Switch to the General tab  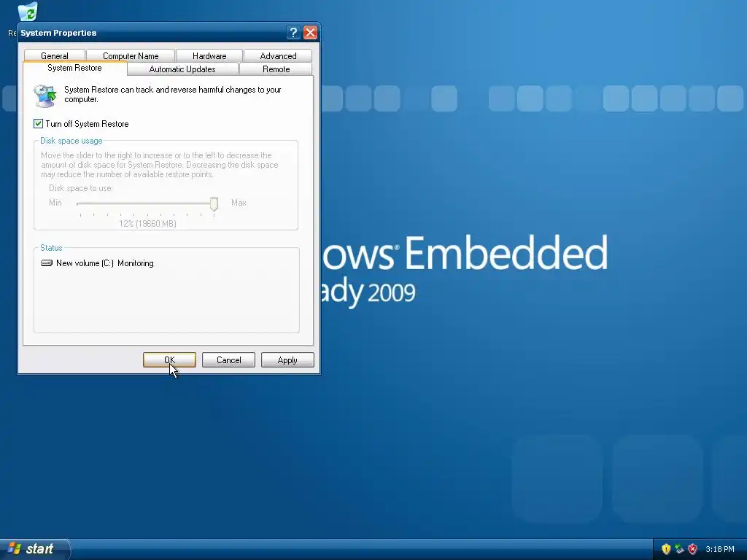tap(54, 55)
